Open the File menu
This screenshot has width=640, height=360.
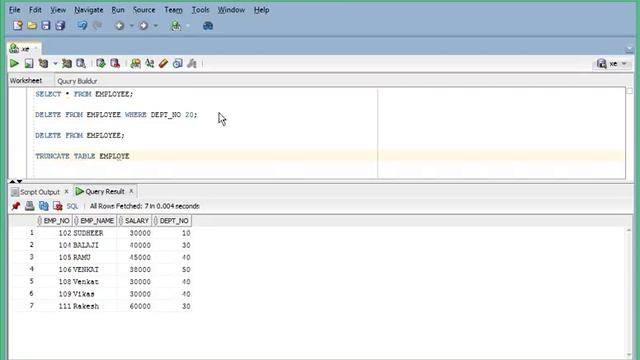point(15,10)
